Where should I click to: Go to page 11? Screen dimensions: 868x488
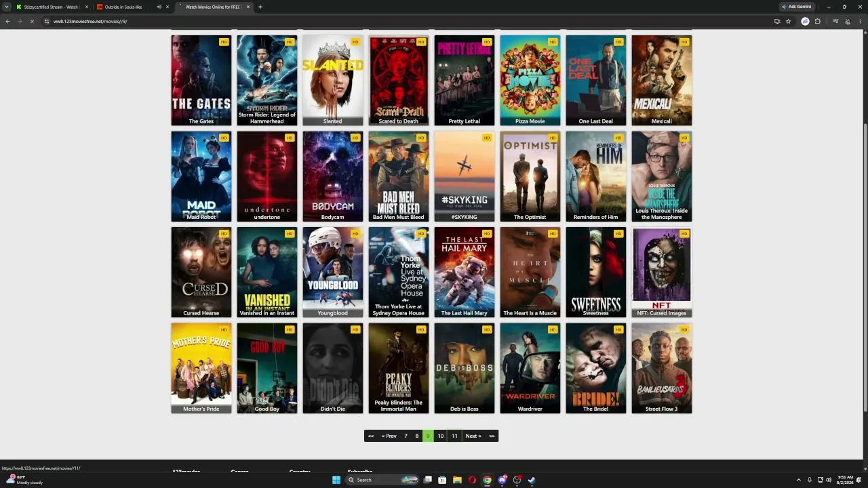tap(454, 436)
